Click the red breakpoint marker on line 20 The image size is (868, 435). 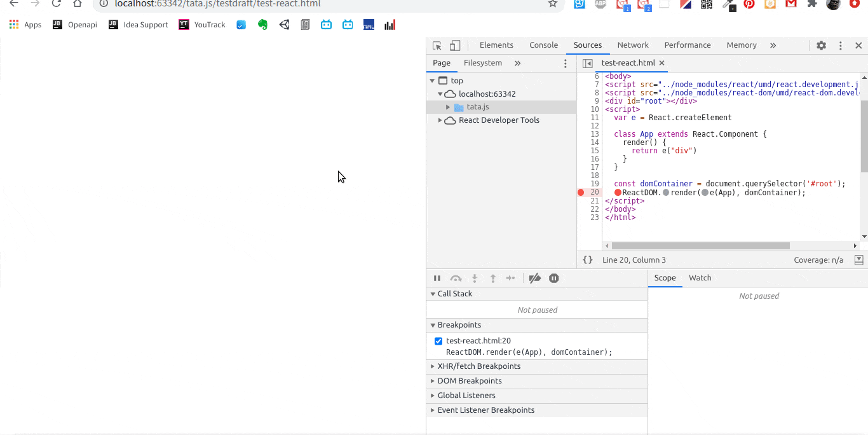pos(581,193)
